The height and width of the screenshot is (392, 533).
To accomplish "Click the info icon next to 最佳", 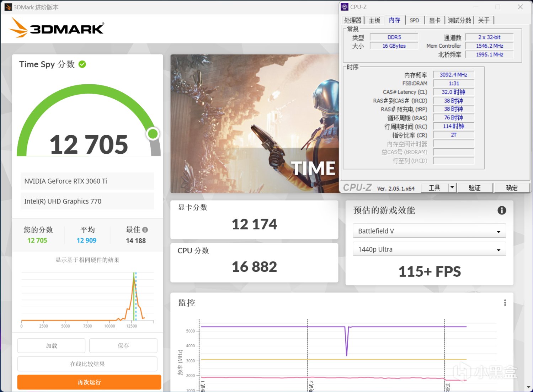I will pyautogui.click(x=145, y=230).
